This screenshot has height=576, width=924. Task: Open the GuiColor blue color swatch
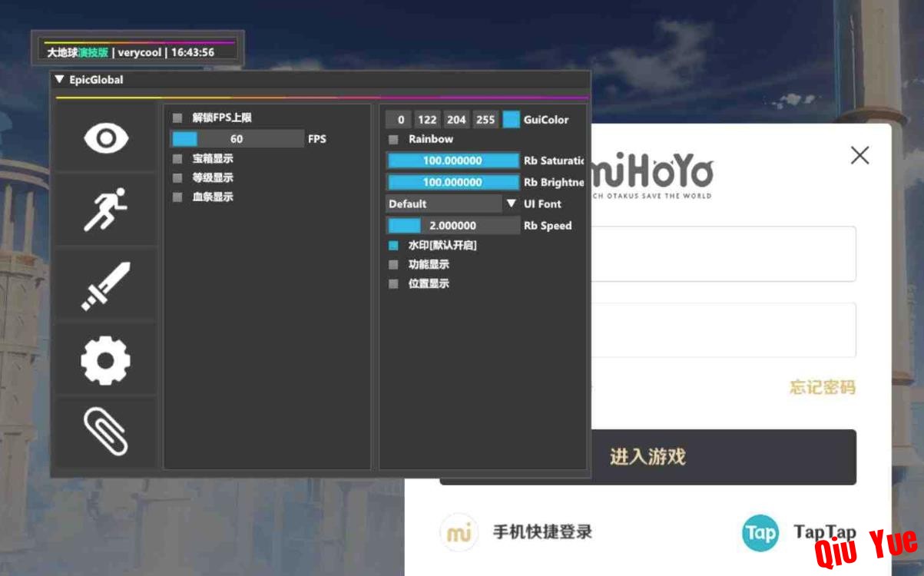pos(512,120)
